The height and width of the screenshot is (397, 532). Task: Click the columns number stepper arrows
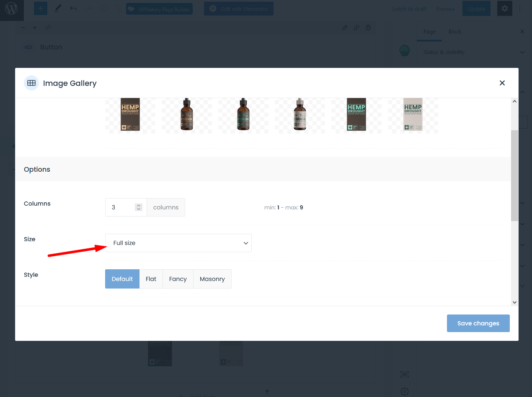point(139,207)
